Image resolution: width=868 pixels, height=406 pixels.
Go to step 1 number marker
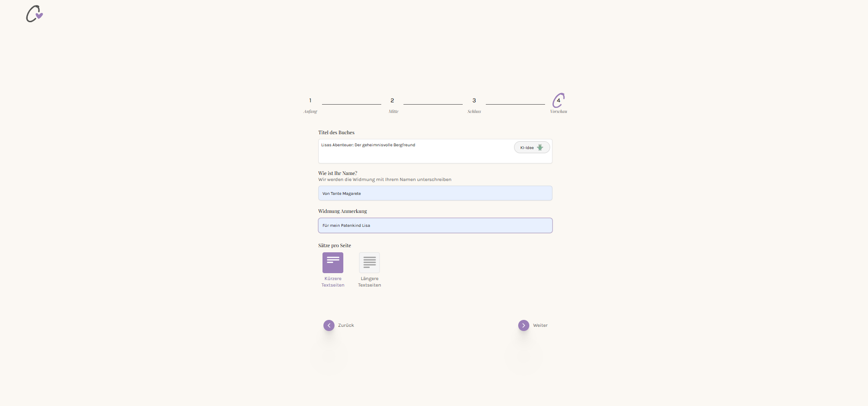pyautogui.click(x=310, y=100)
